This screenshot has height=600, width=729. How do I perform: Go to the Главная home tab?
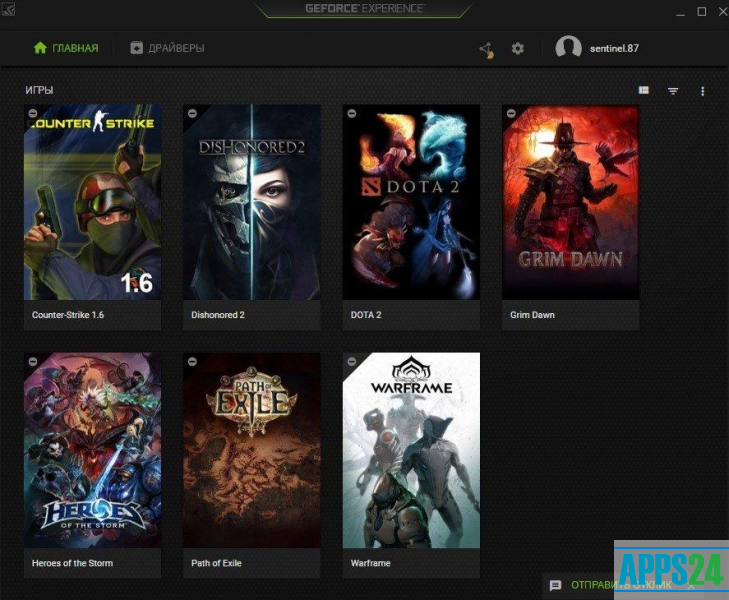point(66,48)
